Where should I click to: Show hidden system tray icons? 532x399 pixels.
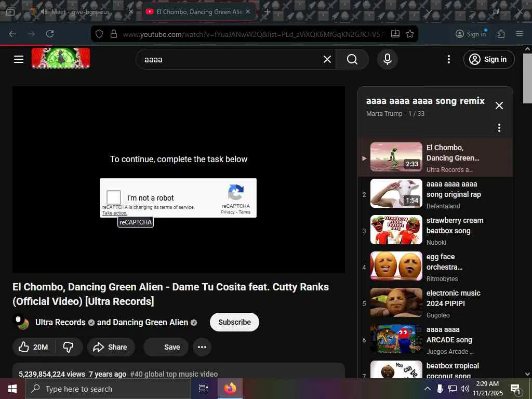428,389
